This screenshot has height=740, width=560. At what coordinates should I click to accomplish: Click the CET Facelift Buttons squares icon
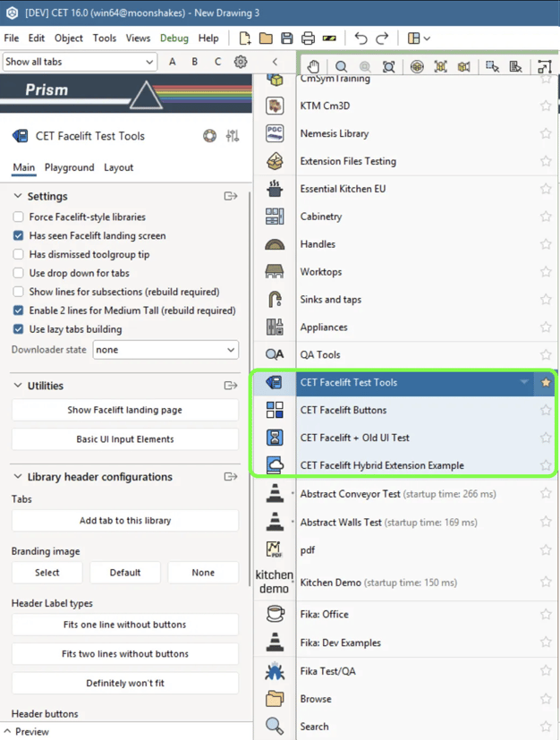275,410
